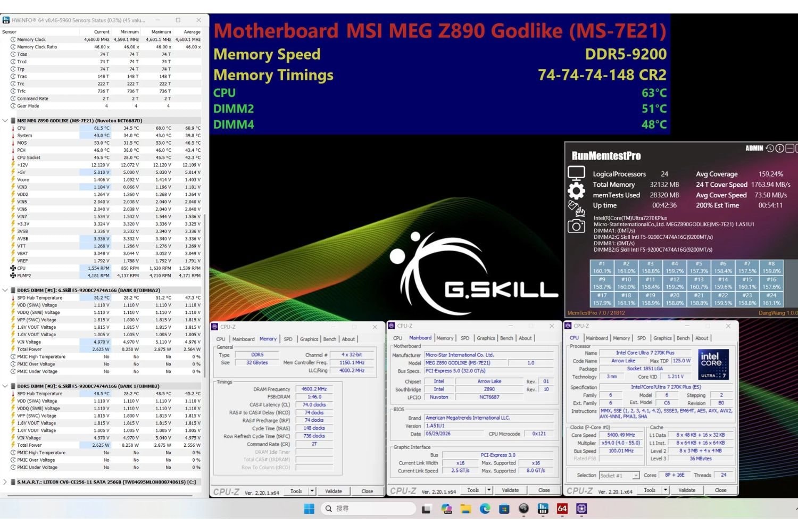Viewport: 798px width, 532px height.
Task: Select memtest cell #1 at 160.1%
Action: point(602,268)
